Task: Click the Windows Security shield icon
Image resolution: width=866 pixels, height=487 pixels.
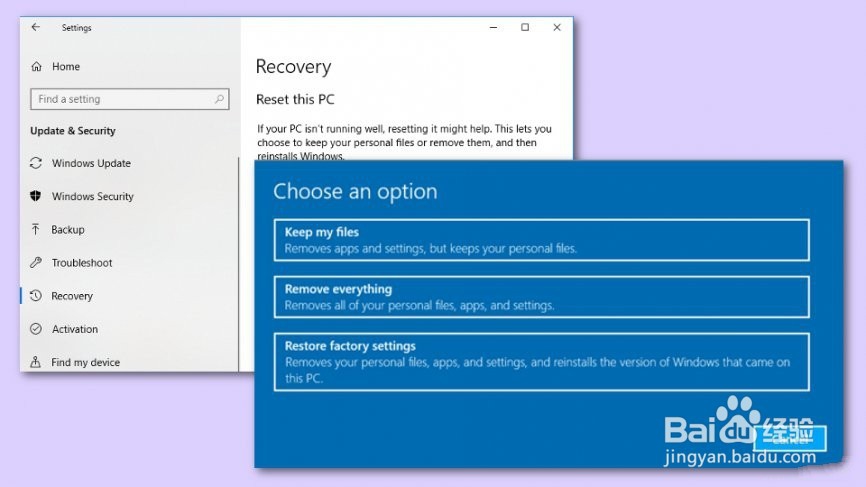Action: 36,196
